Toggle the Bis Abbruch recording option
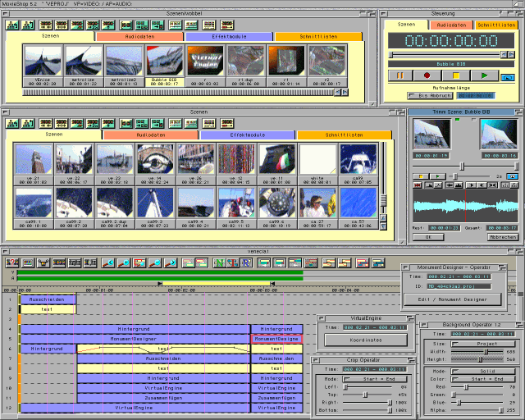 point(427,95)
